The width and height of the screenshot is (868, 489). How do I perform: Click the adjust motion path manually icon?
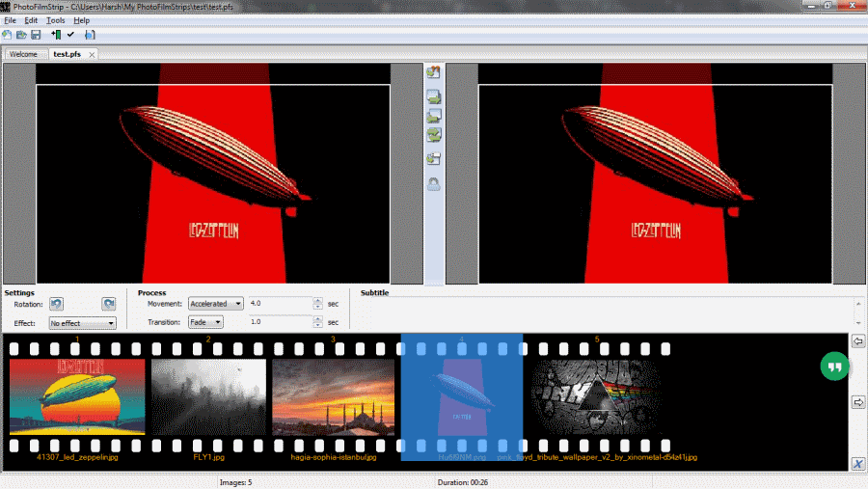(x=433, y=159)
